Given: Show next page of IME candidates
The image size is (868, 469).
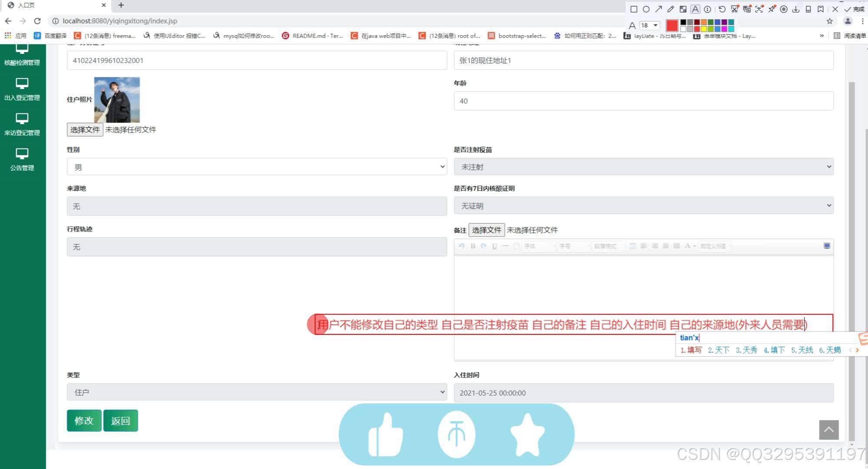Looking at the screenshot, I should pyautogui.click(x=858, y=350).
